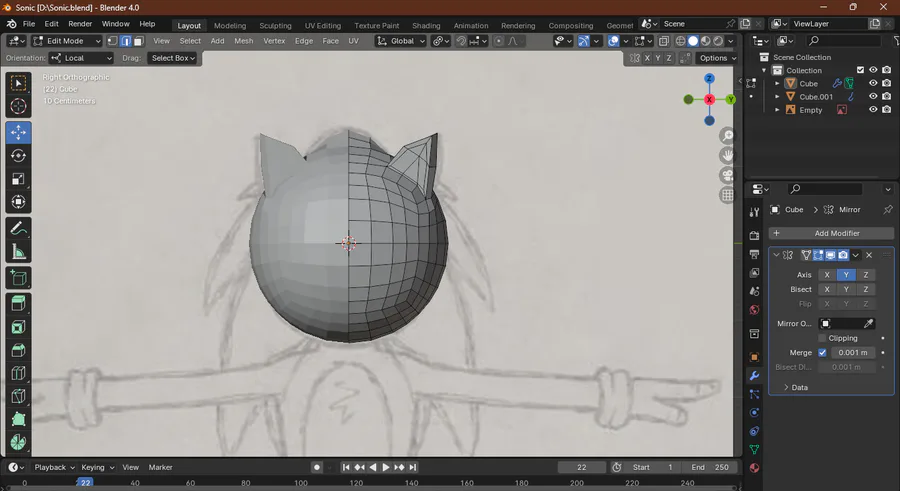Activate the Inset Faces tool
The width and height of the screenshot is (900, 491).
pyautogui.click(x=18, y=327)
